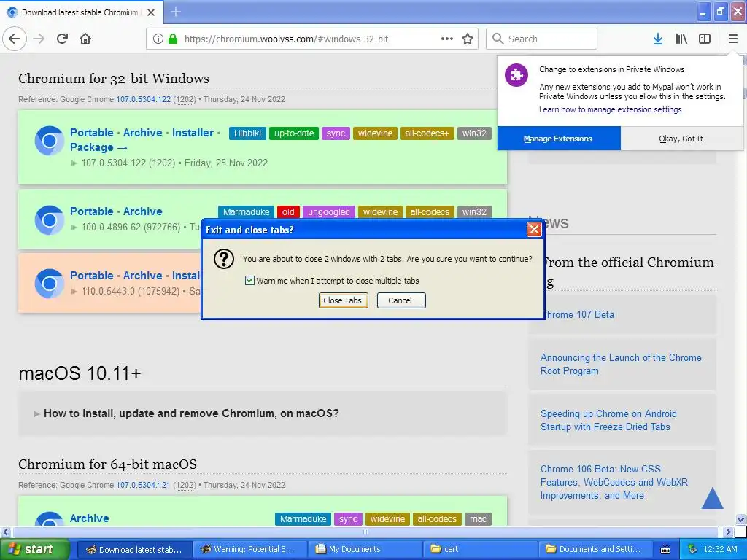Read Announcing the Launch of Chrome Root Program

click(x=621, y=365)
